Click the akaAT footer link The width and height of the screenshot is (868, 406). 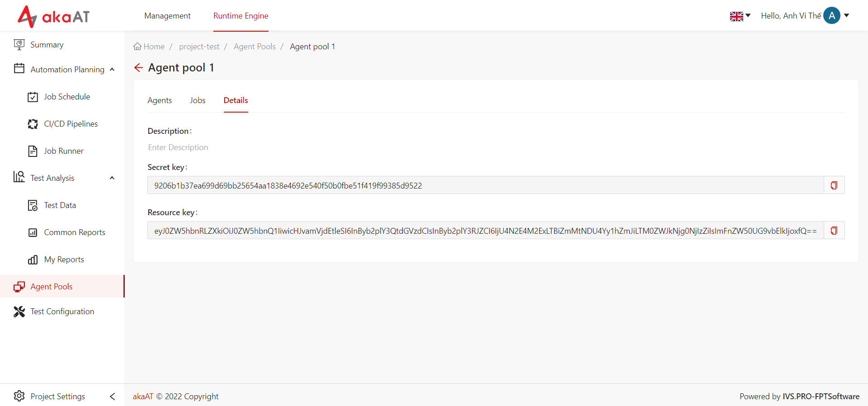(x=143, y=397)
